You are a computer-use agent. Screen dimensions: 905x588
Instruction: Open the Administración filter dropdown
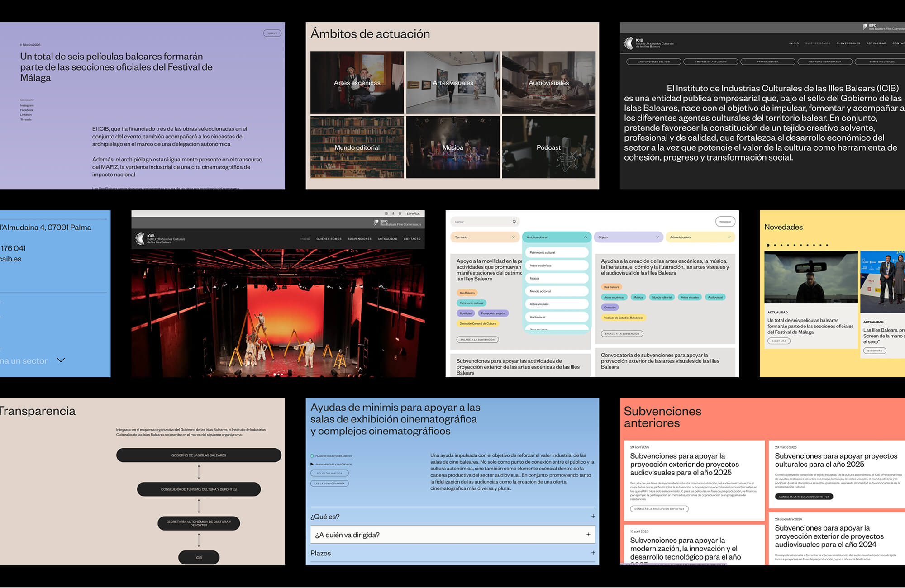729,237
